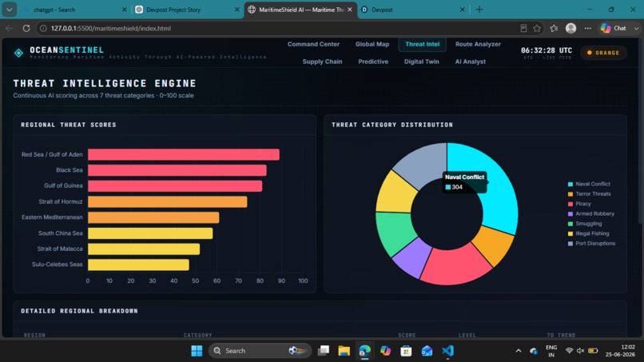The image size is (644, 362).
Task: Open Copilot Chat button in browser toolbar
Action: tap(614, 28)
